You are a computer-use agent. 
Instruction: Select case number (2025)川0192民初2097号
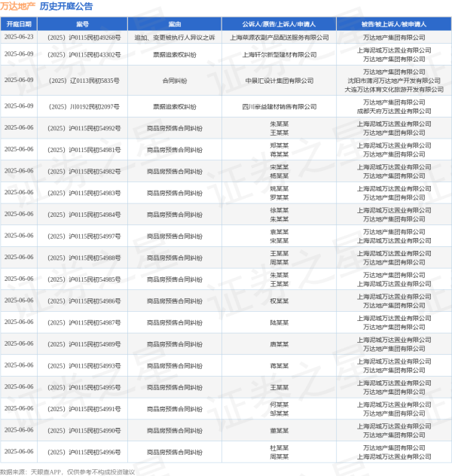[x=84, y=107]
